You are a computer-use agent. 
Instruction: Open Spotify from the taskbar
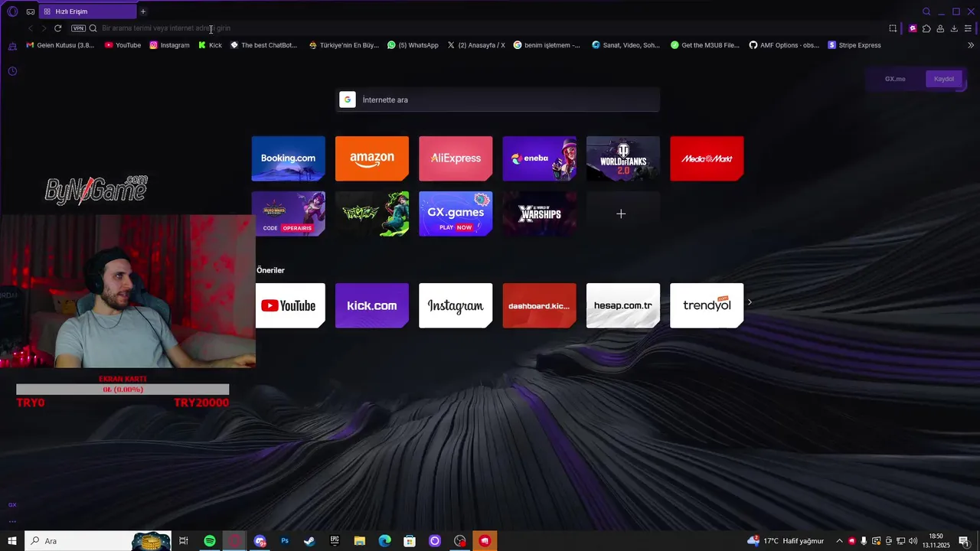[210, 541]
